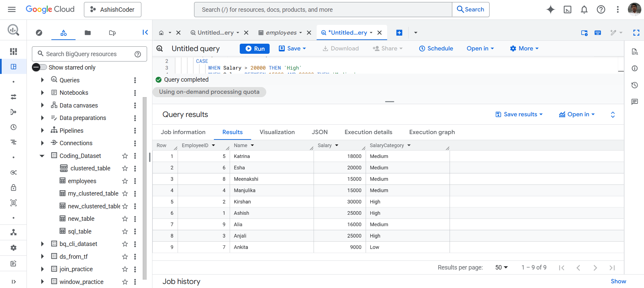Open keyboard shortcuts icon

tap(598, 33)
